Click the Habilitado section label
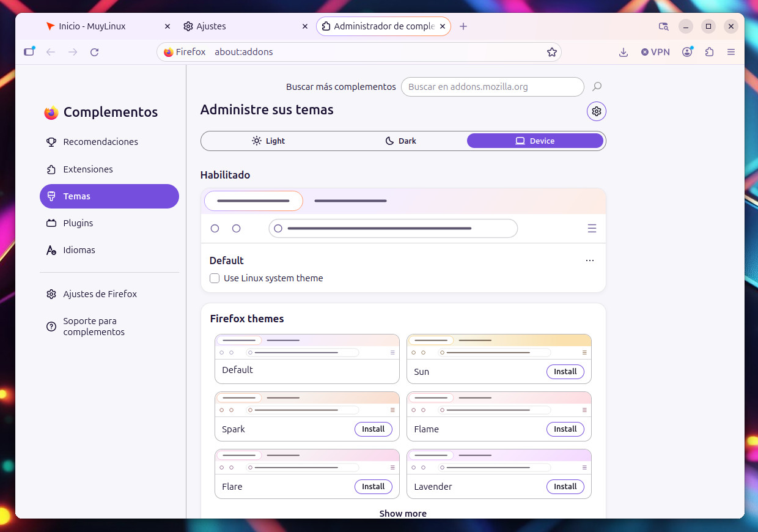The height and width of the screenshot is (532, 758). [225, 175]
